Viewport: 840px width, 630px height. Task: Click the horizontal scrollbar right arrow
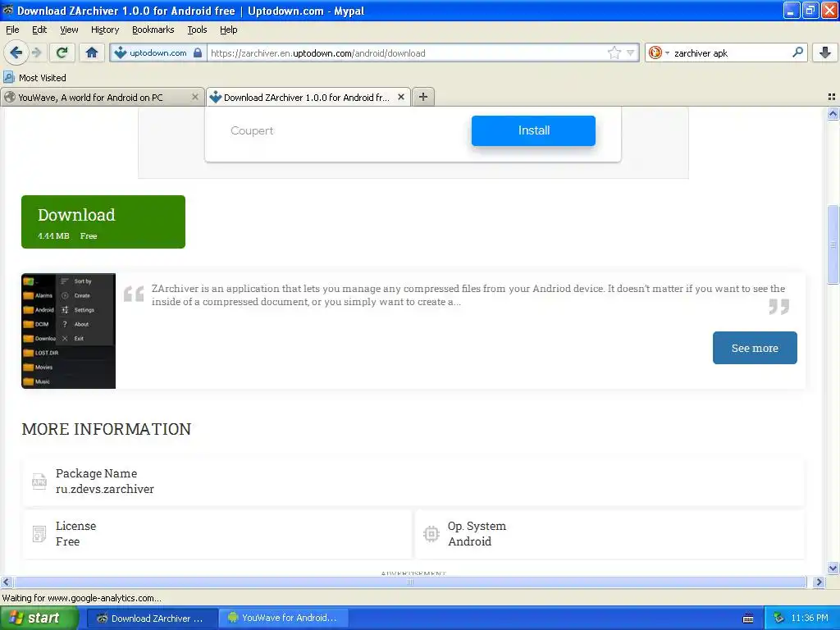click(819, 582)
